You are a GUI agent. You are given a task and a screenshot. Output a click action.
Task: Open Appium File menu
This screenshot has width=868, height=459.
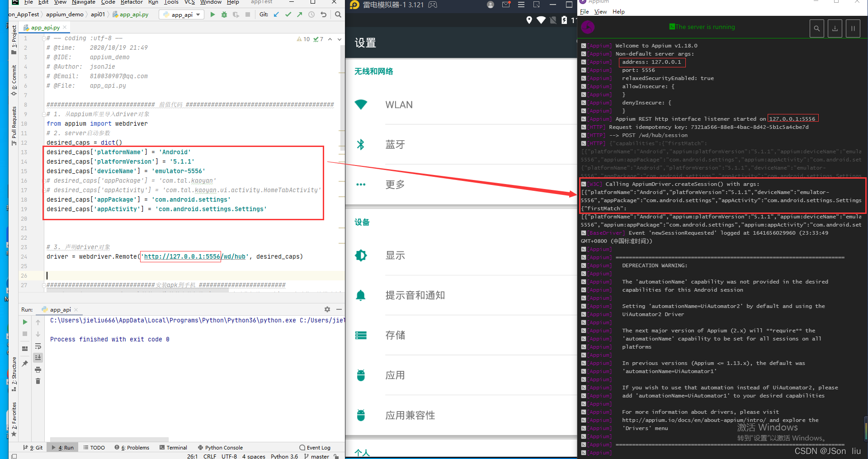(584, 12)
